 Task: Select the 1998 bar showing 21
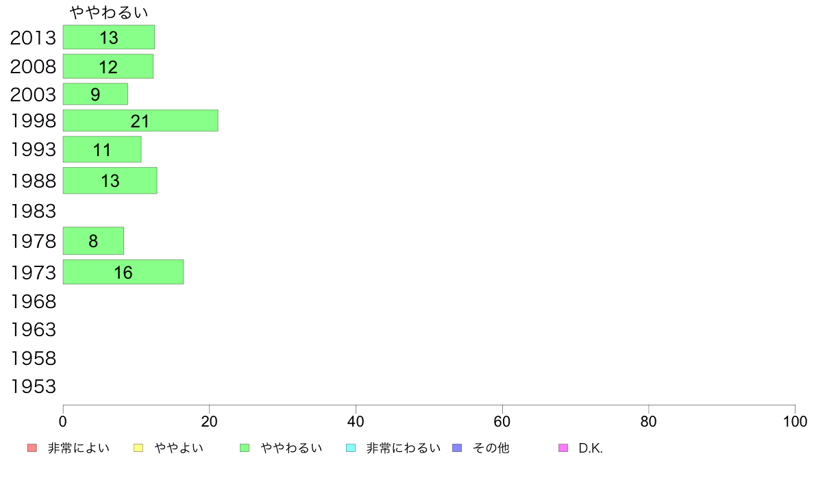pyautogui.click(x=140, y=121)
